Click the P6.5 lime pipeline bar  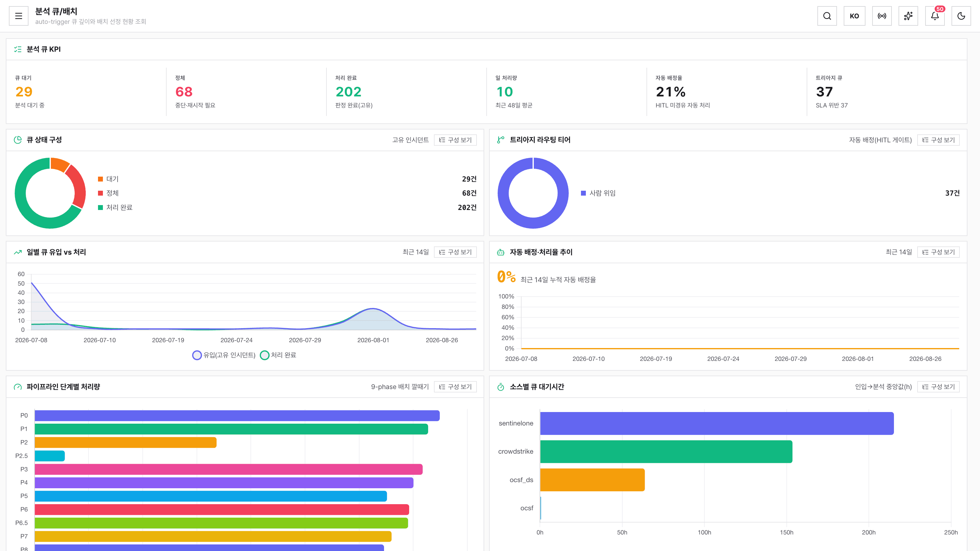(x=221, y=523)
